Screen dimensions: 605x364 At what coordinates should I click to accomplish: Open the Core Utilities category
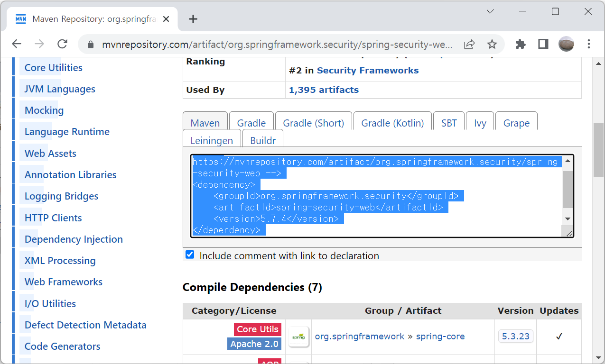point(54,68)
